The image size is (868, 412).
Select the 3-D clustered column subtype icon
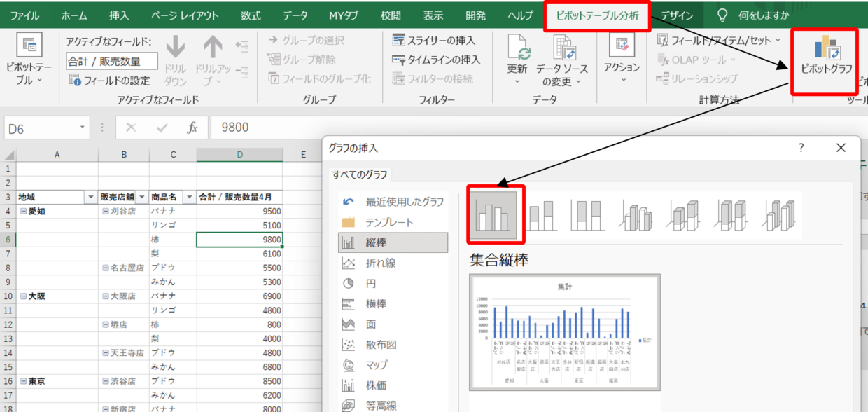636,215
